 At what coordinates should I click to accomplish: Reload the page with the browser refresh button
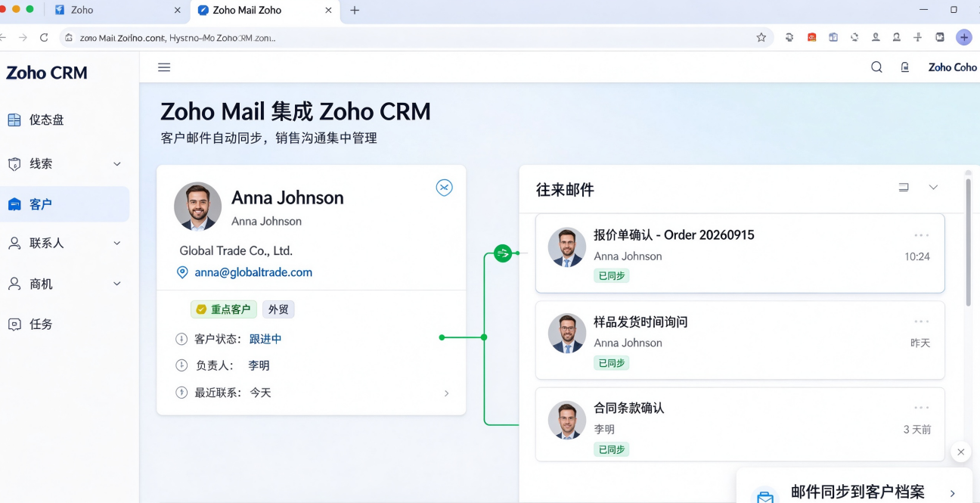[x=44, y=37]
